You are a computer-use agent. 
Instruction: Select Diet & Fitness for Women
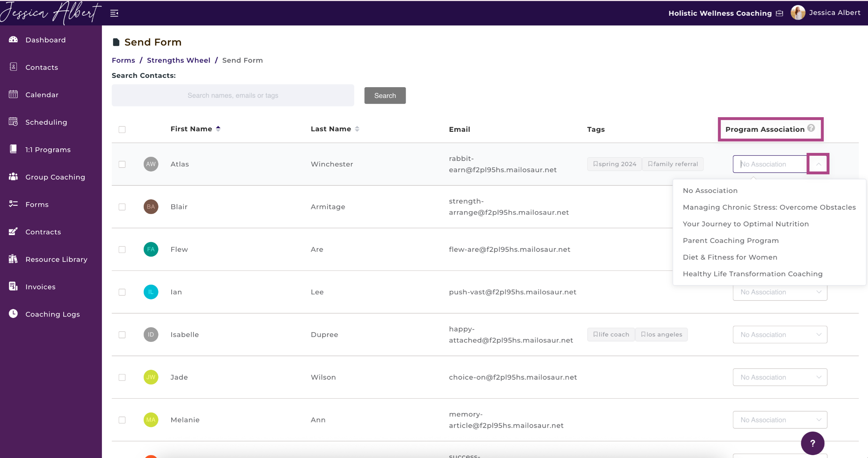[769, 257]
